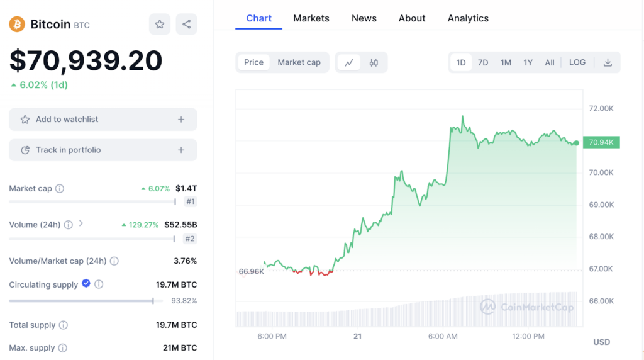644x360 pixels.
Task: Select the 1Y time range
Action: (528, 62)
